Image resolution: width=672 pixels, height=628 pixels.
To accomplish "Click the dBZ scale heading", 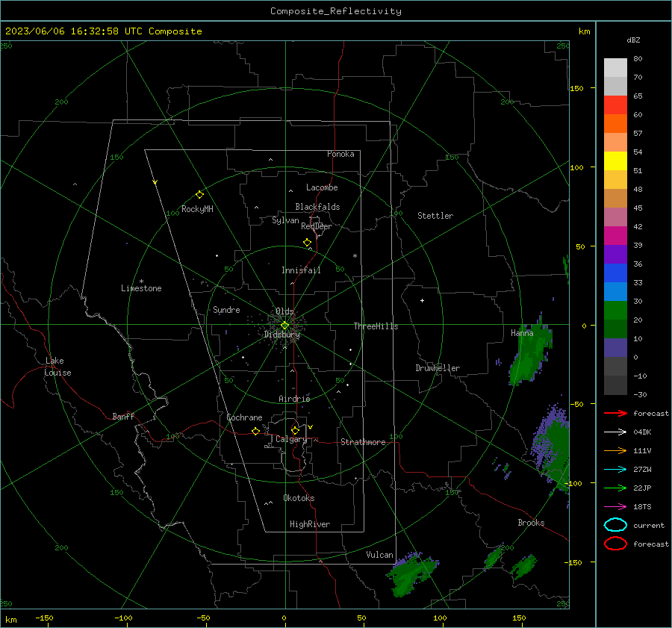I will coord(633,40).
